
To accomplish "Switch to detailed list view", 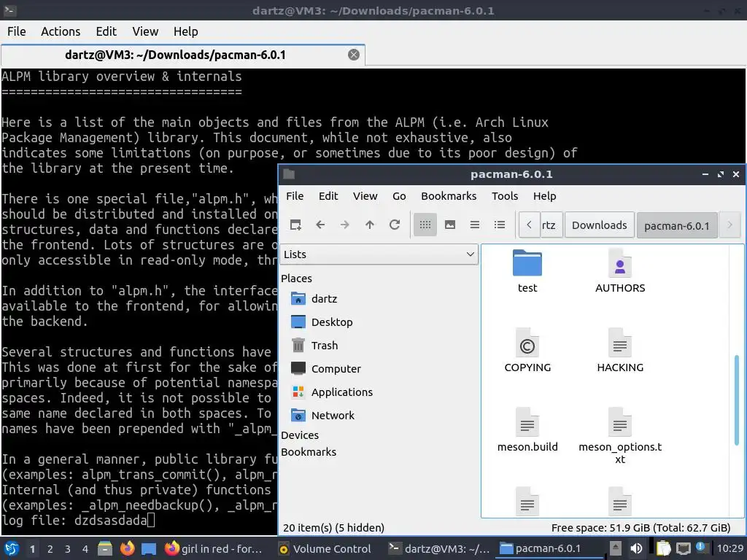I will 499,225.
